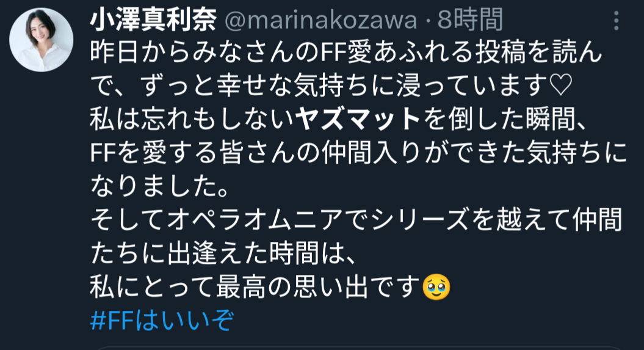Image resolution: width=644 pixels, height=350 pixels.
Task: Click the text 私にとって最高の思い出です
Action: tap(255, 286)
